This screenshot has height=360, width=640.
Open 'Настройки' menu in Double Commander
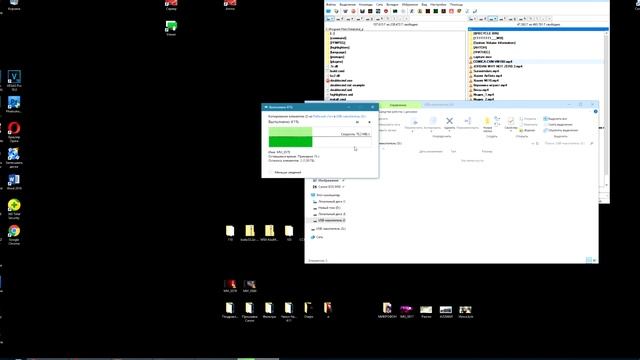(x=438, y=4)
